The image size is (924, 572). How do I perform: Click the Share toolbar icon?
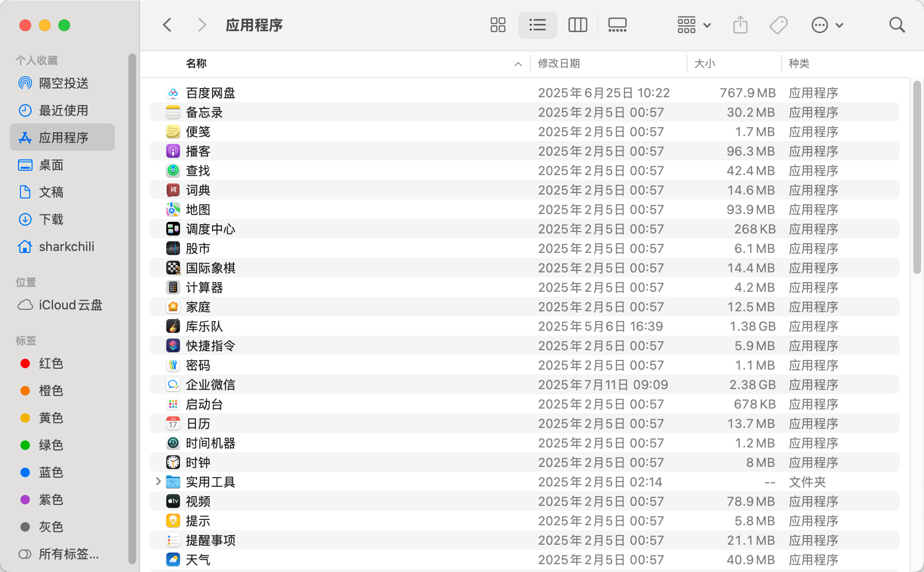pos(740,25)
